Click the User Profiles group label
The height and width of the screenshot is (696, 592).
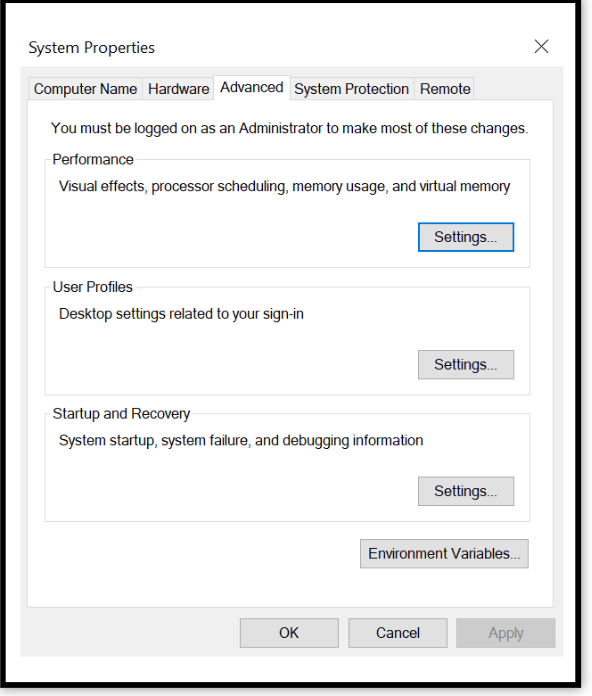click(x=92, y=287)
